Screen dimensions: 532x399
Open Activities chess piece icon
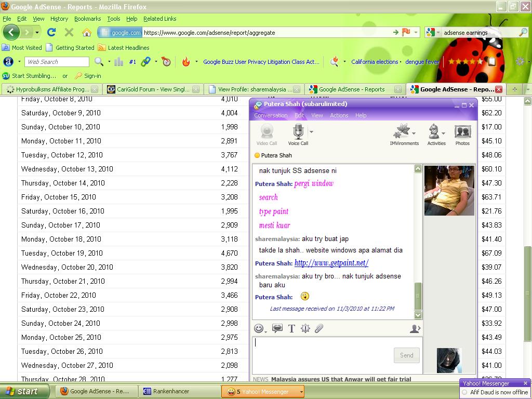(x=436, y=135)
